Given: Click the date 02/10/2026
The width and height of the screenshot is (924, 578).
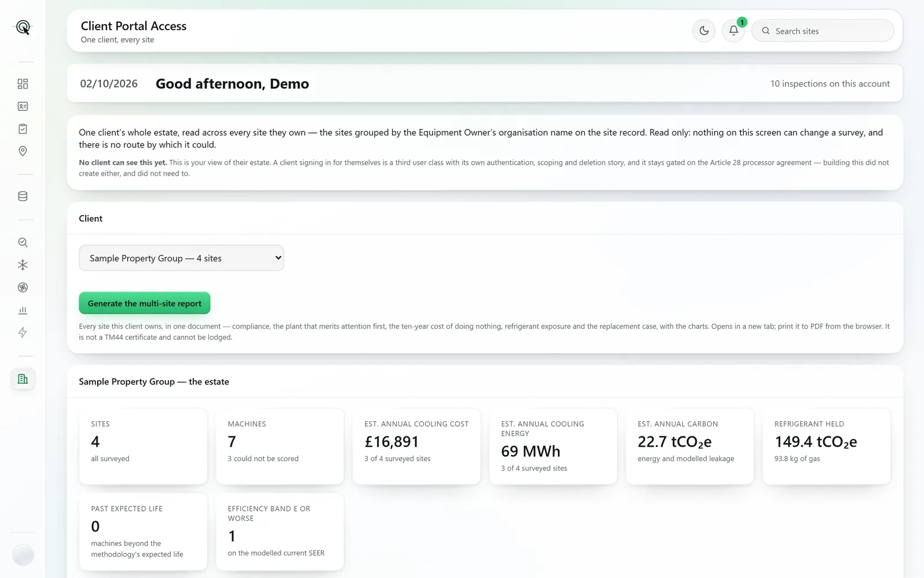Looking at the screenshot, I should tap(109, 84).
